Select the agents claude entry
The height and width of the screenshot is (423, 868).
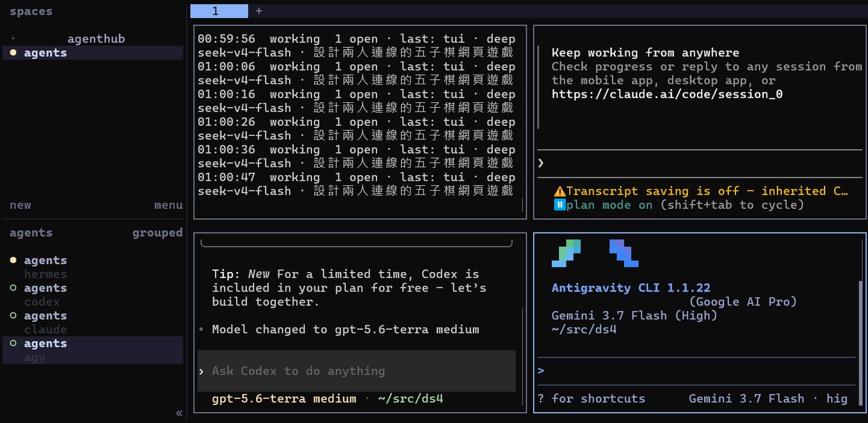pyautogui.click(x=93, y=323)
